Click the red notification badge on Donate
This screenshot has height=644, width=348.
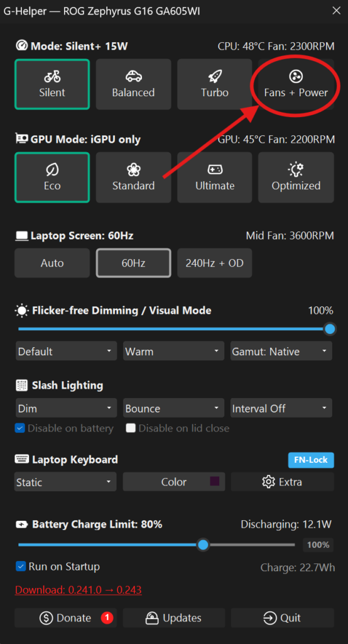[107, 618]
